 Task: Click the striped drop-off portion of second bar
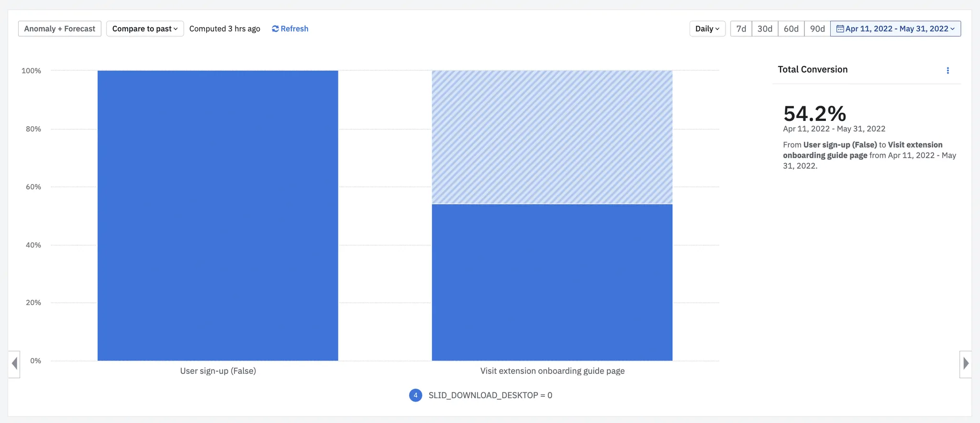point(552,137)
